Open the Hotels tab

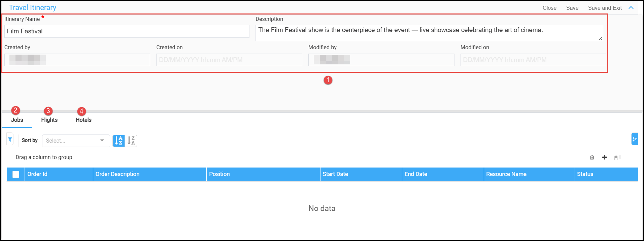[x=83, y=120]
